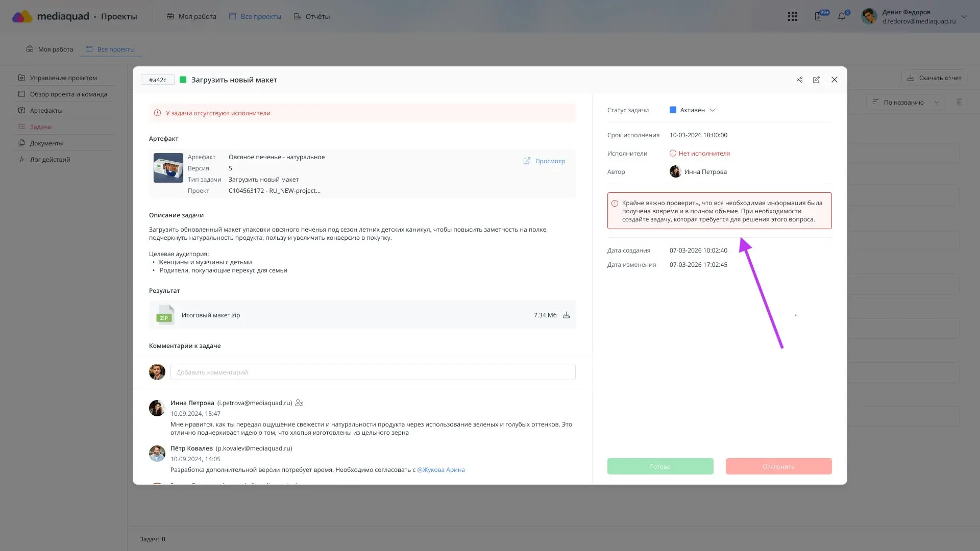Open notifications bell with 2 alerts
980x551 pixels.
[842, 16]
